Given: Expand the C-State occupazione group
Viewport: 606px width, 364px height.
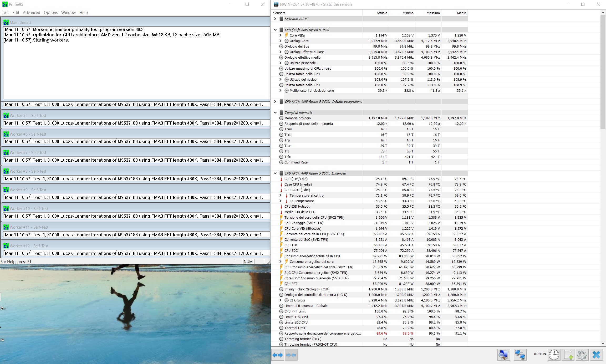Looking at the screenshot, I should pos(275,102).
